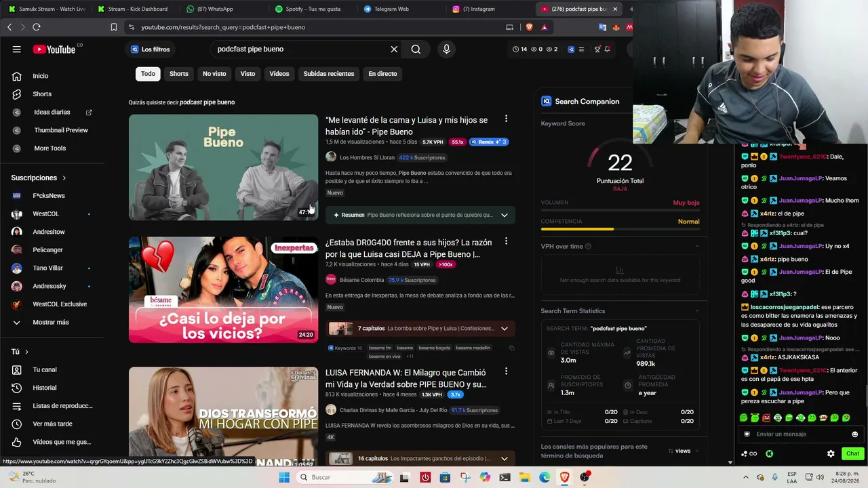This screenshot has width=868, height=488.
Task: Select the Todo filter chip
Action: point(148,73)
